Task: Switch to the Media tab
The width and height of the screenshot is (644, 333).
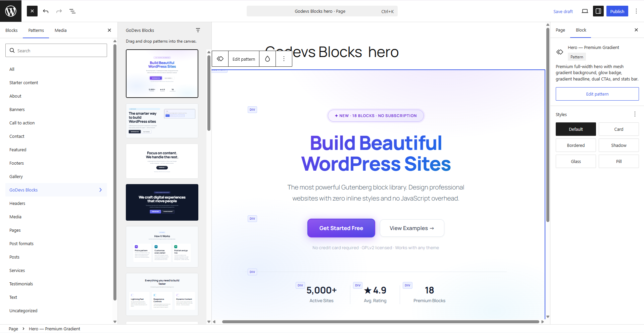Action: point(60,30)
